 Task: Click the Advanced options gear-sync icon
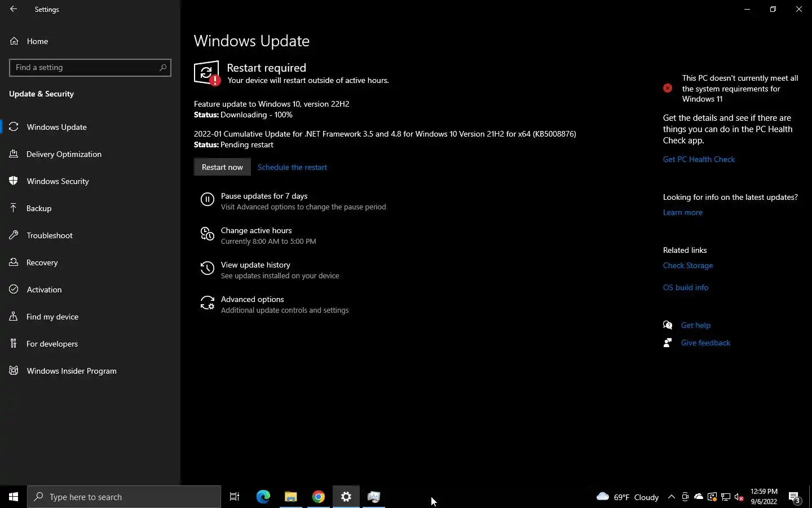pyautogui.click(x=208, y=303)
